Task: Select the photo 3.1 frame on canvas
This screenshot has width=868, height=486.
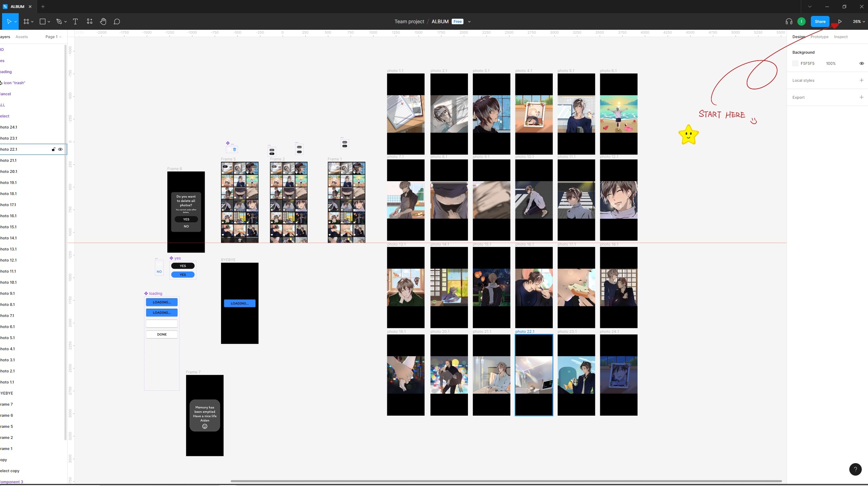Action: coord(491,114)
